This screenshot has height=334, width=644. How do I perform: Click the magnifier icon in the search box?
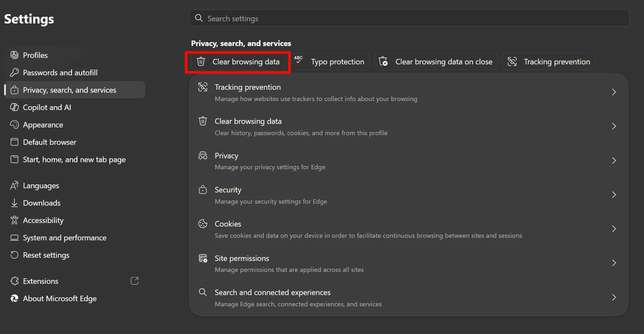click(x=199, y=18)
